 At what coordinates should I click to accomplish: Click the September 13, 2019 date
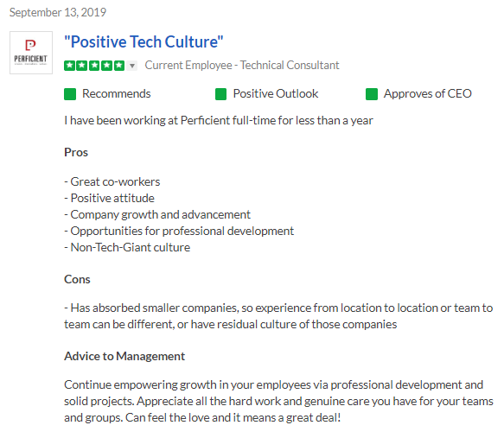pyautogui.click(x=58, y=12)
